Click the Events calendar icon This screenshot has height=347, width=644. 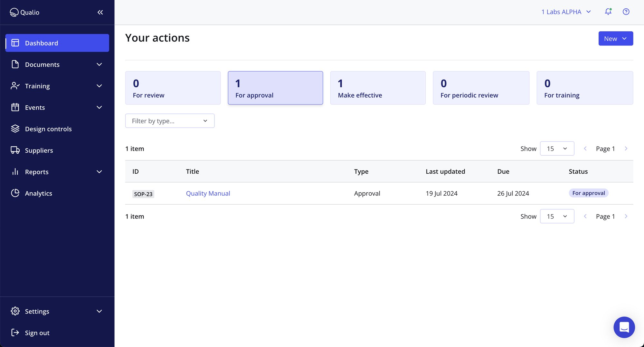coord(15,107)
